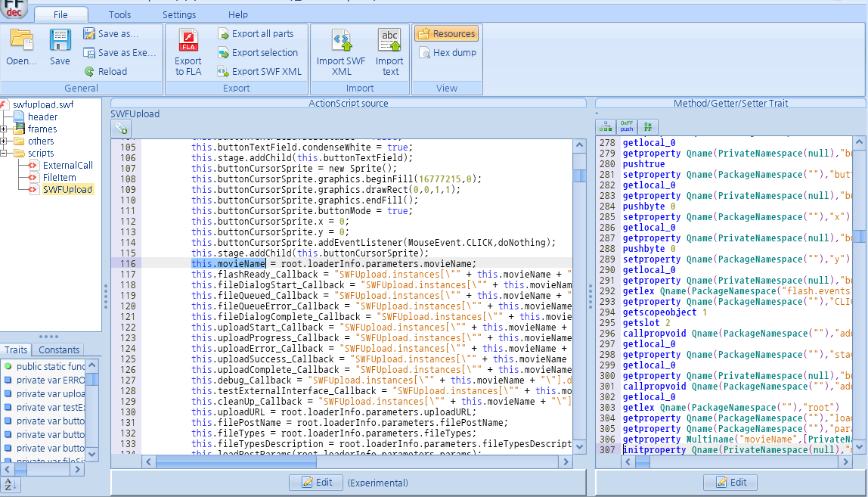This screenshot has width=868, height=497.
Task: Click P-code panel vertical scrollbar thumb
Action: (x=859, y=237)
